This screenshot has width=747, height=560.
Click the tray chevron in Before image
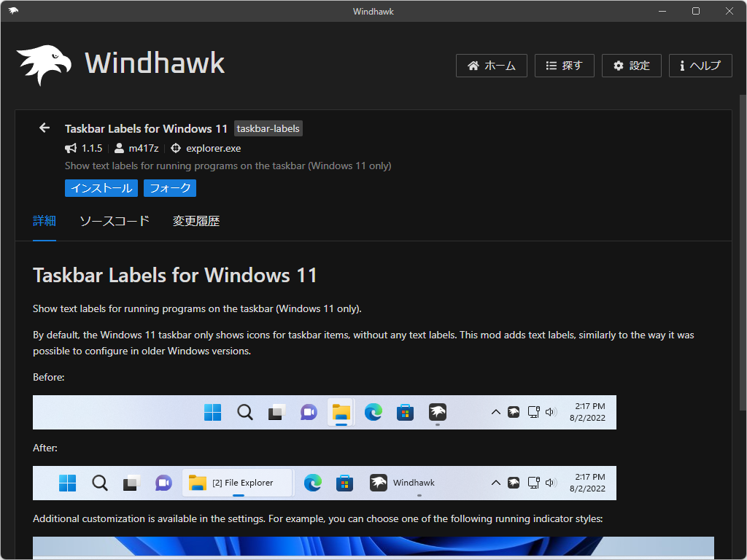coord(495,413)
